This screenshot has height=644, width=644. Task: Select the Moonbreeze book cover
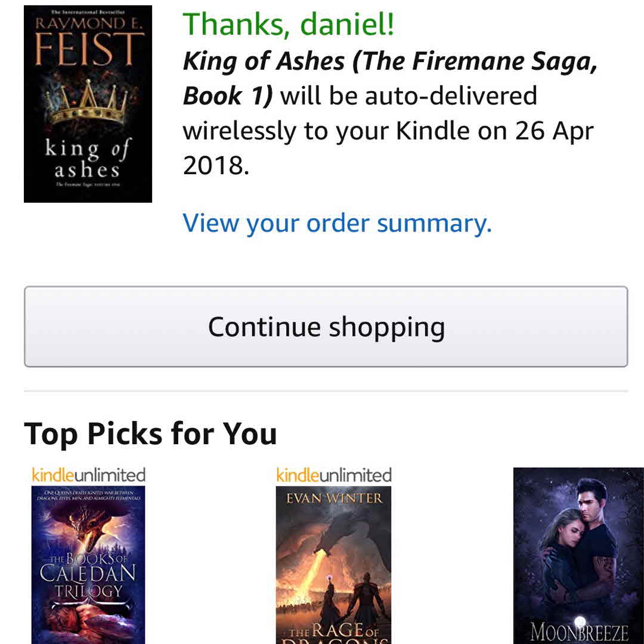tap(578, 555)
